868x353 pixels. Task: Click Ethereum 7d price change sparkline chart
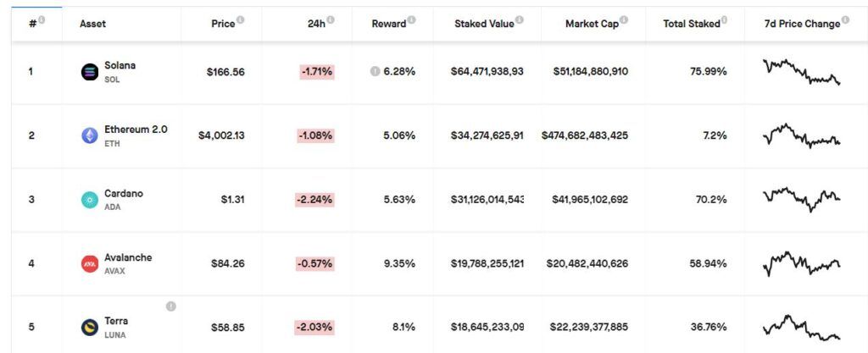coord(802,135)
